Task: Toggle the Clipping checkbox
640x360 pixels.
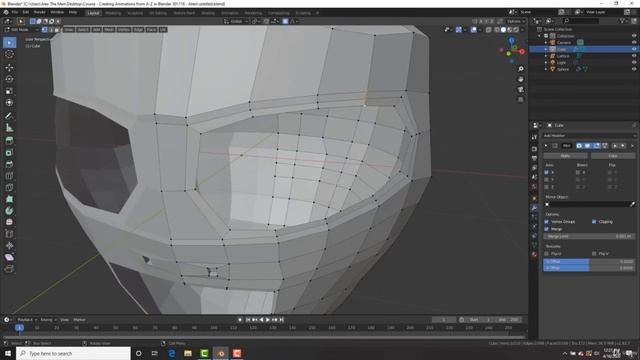Action: click(x=594, y=222)
